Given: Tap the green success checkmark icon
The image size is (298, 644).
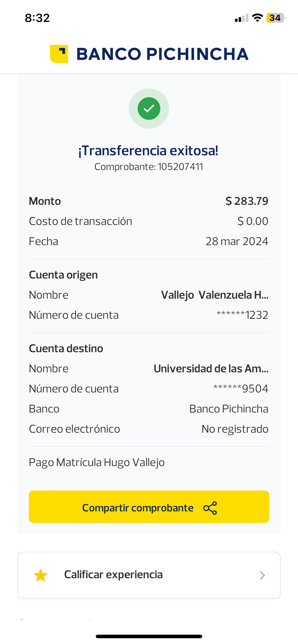Looking at the screenshot, I should click(149, 109).
